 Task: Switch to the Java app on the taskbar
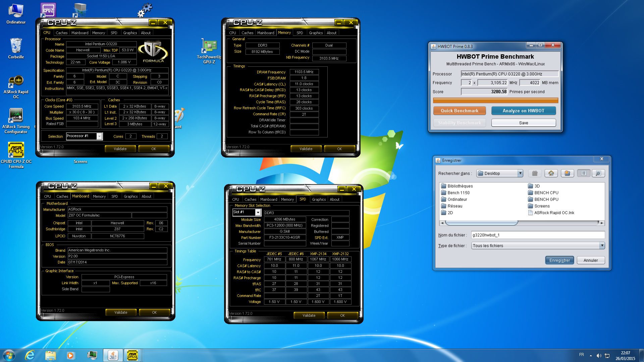pyautogui.click(x=113, y=355)
